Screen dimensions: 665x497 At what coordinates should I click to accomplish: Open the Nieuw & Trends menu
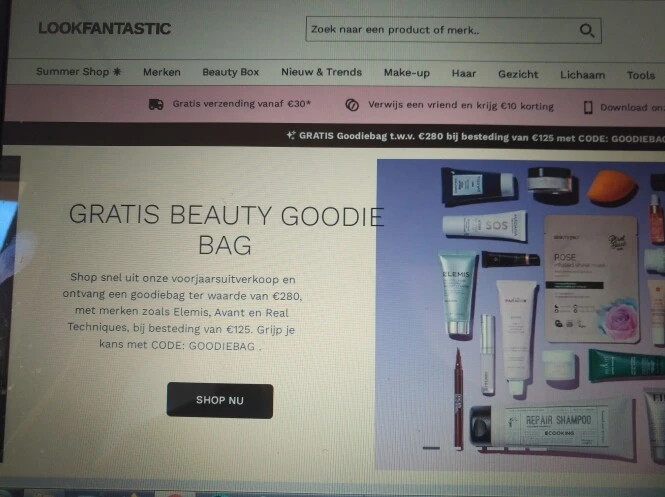(321, 72)
